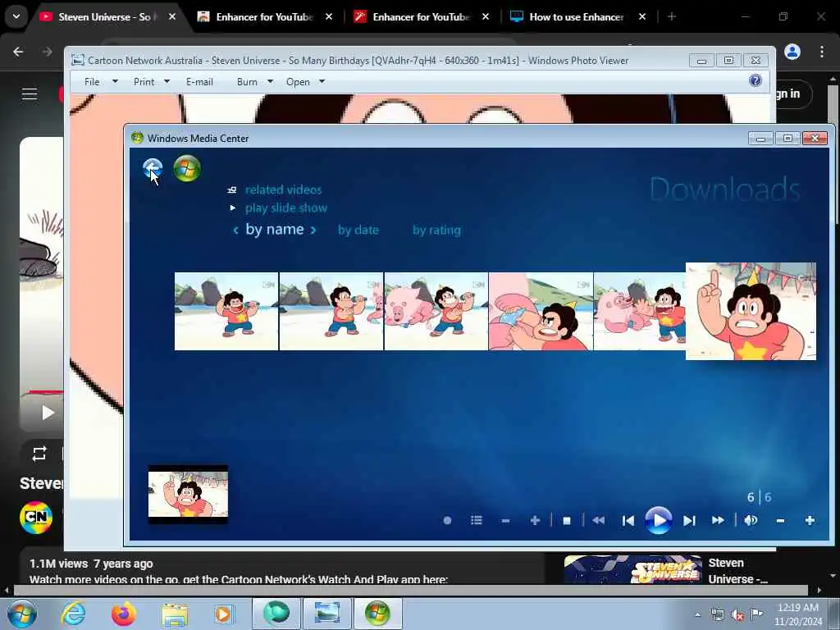Open second beach thumbnail in gallery
The image size is (840, 630).
click(x=331, y=311)
